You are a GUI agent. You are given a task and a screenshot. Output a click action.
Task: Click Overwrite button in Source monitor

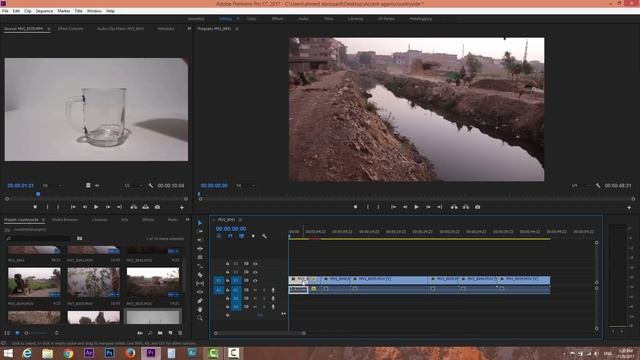tap(145, 207)
